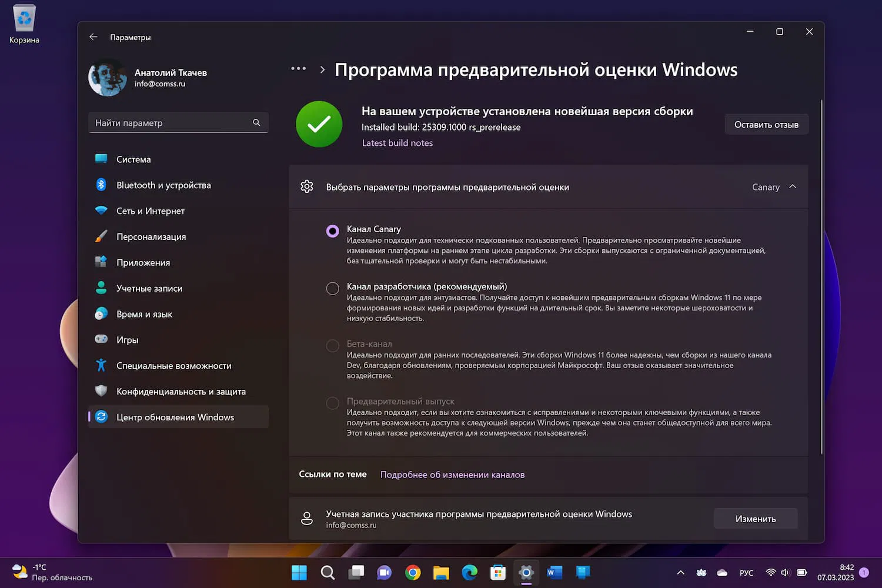Click the search magnifier in Find parameter box
Image resolution: width=882 pixels, height=588 pixels.
256,123
